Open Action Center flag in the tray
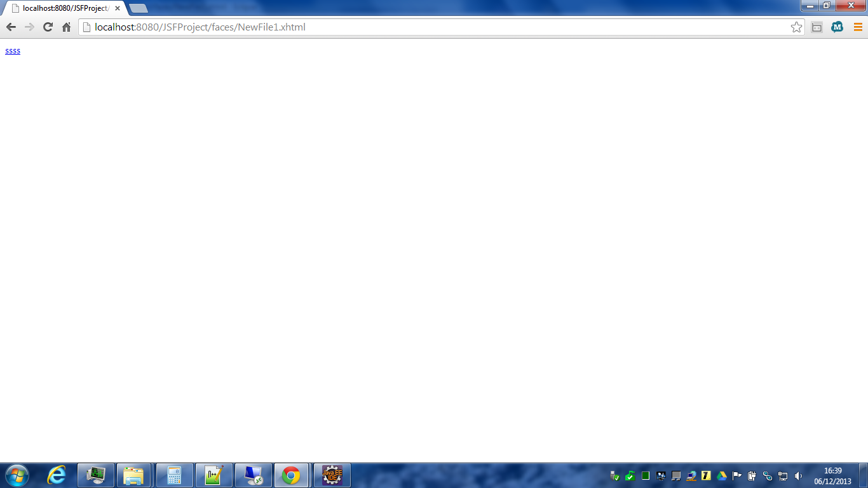This screenshot has width=868, height=488. [x=737, y=476]
